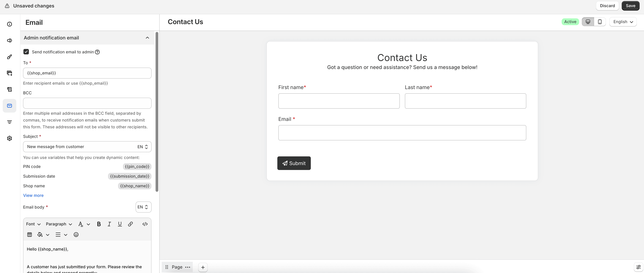Toggle underline formatting in email body
The image size is (644, 273).
(120, 224)
